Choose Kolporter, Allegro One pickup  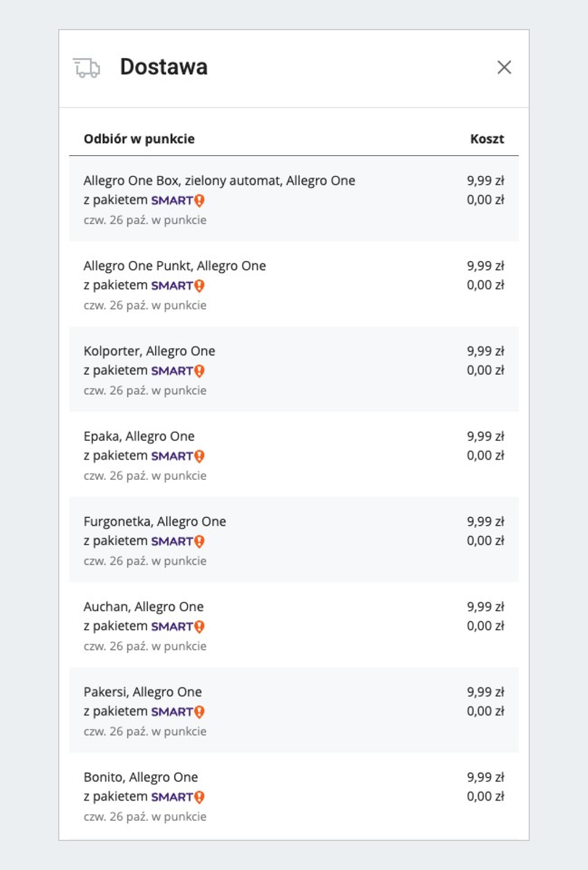point(149,351)
